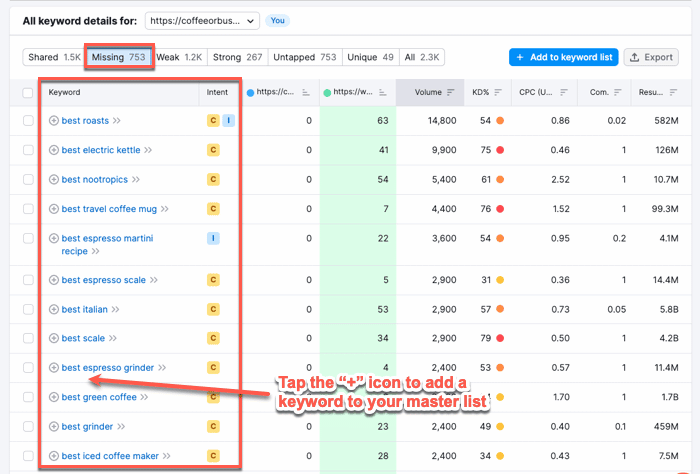Click the commercial intent badge for 'best scale'
700x474 pixels.
tap(213, 339)
